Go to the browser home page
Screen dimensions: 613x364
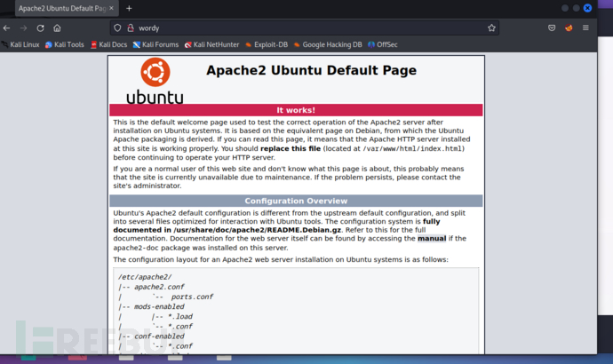pos(57,28)
